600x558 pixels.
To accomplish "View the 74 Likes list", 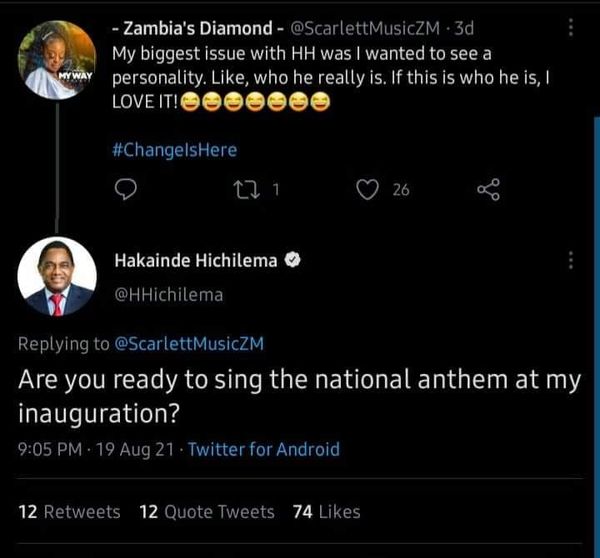I will pyautogui.click(x=326, y=511).
